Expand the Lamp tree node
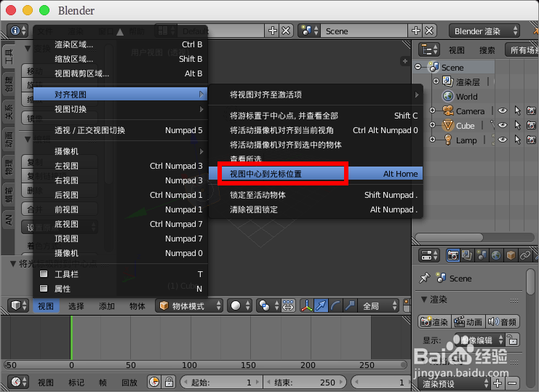This screenshot has width=539, height=392. pyautogui.click(x=433, y=140)
